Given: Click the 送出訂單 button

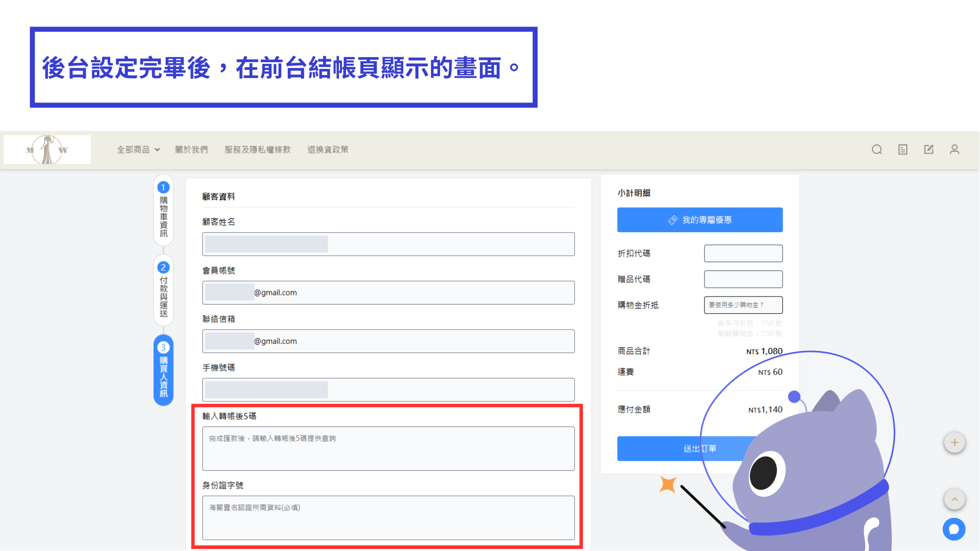Looking at the screenshot, I should click(700, 448).
